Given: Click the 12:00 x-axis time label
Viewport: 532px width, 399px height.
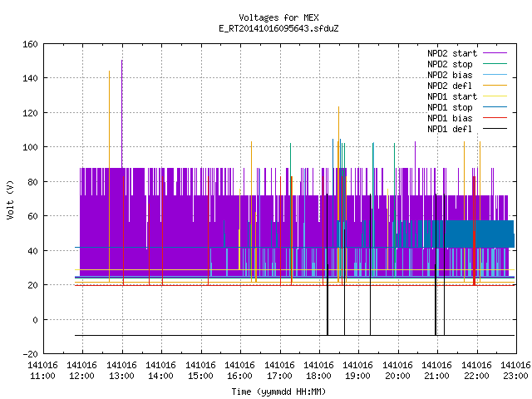Looking at the screenshot, I should [x=81, y=377].
